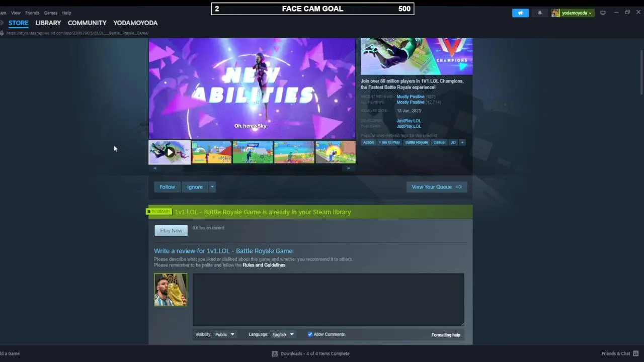Click View Your Queue button
Image resolution: width=644 pixels, height=362 pixels.
437,187
